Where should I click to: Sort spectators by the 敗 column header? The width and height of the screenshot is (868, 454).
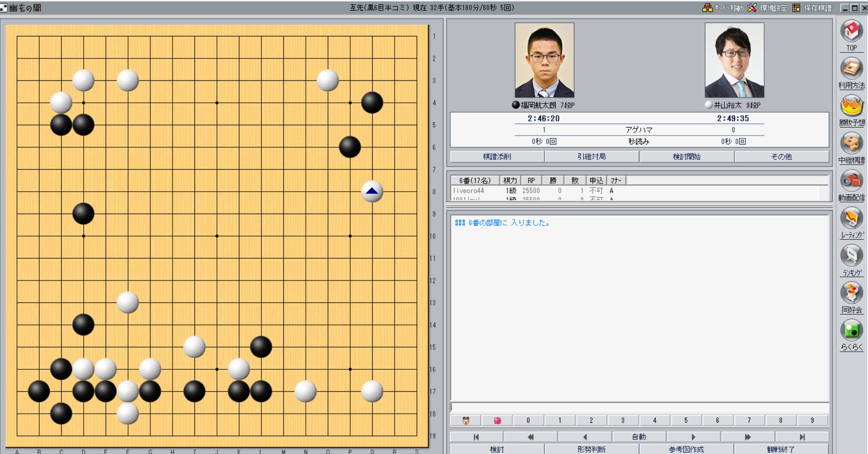pos(575,180)
